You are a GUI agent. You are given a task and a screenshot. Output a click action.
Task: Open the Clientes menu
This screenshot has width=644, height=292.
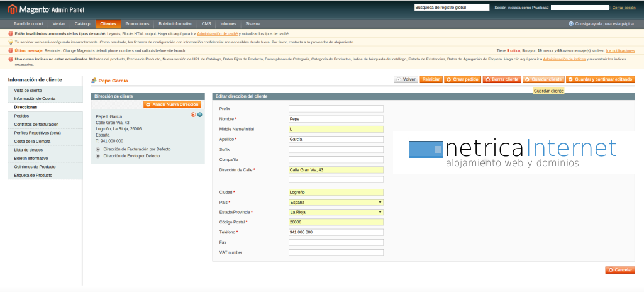click(x=108, y=24)
